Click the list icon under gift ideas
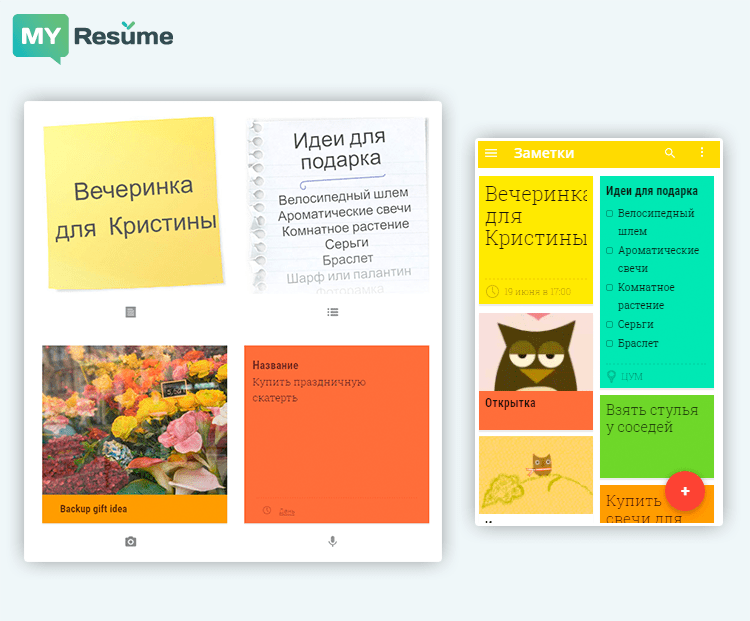This screenshot has height=621, width=750. (333, 312)
